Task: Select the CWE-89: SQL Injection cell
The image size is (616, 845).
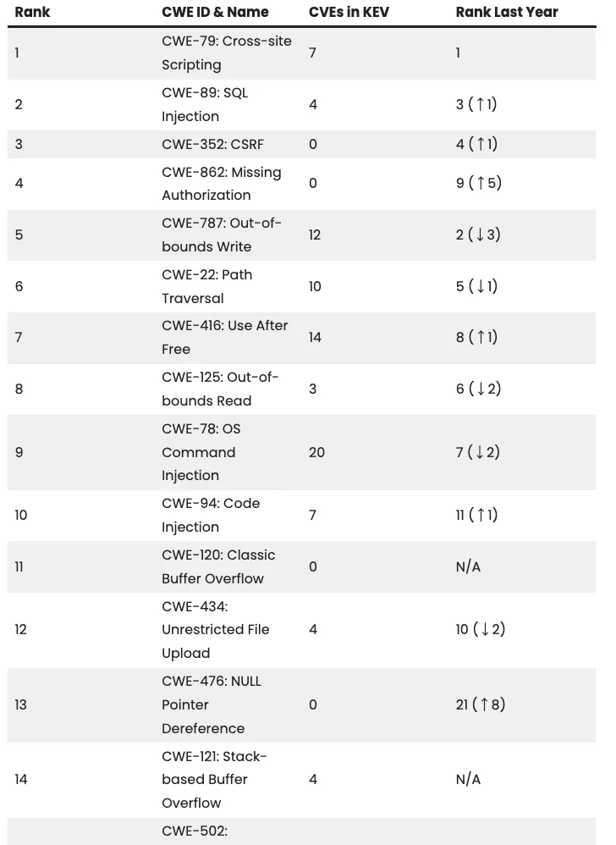Action: point(205,104)
